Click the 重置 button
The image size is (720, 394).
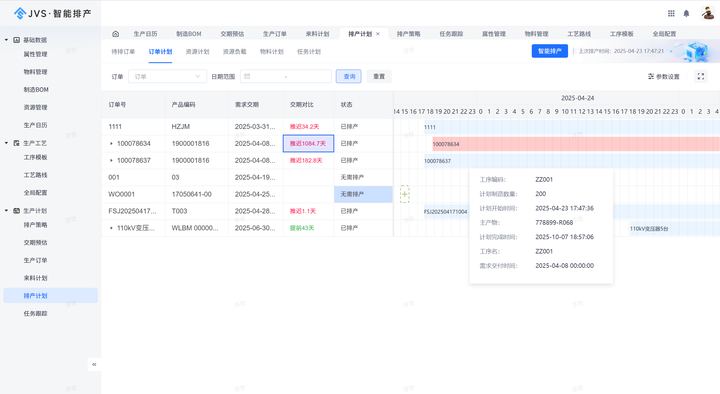click(x=379, y=77)
